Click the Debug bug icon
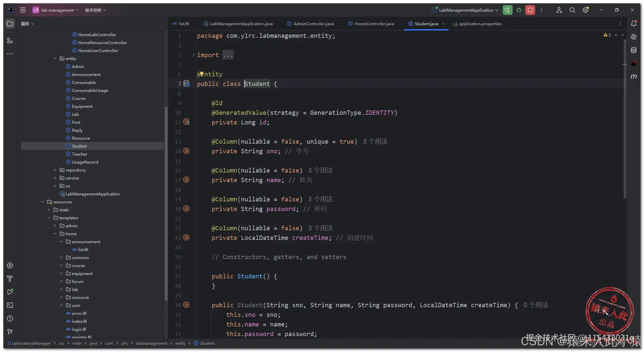644x352 pixels. pos(519,10)
